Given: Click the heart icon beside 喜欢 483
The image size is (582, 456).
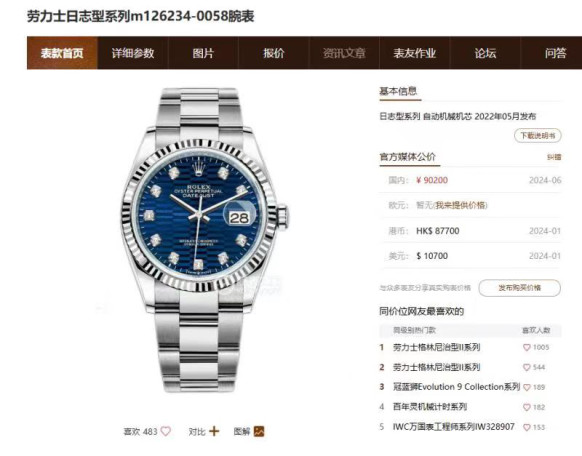Looking at the screenshot, I should tap(166, 431).
